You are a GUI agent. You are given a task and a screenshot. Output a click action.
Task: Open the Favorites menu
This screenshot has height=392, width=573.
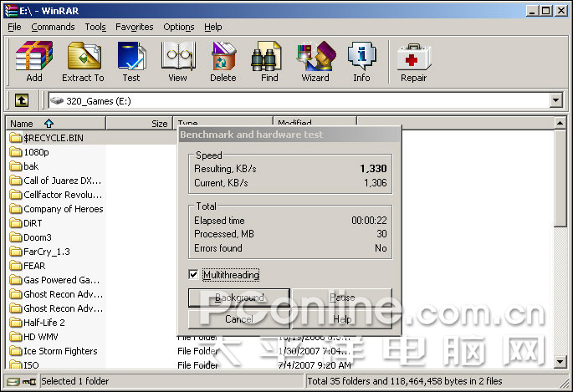pos(135,27)
